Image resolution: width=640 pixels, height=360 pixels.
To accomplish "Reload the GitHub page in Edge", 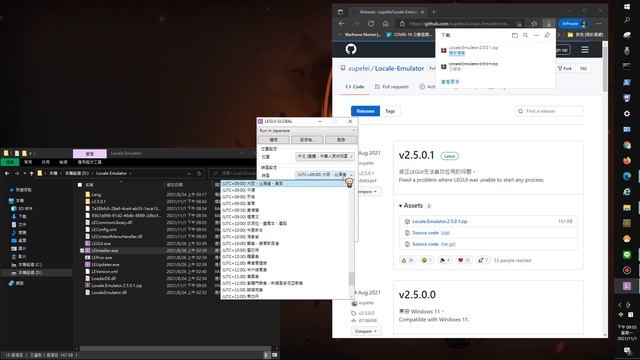I will (371, 24).
